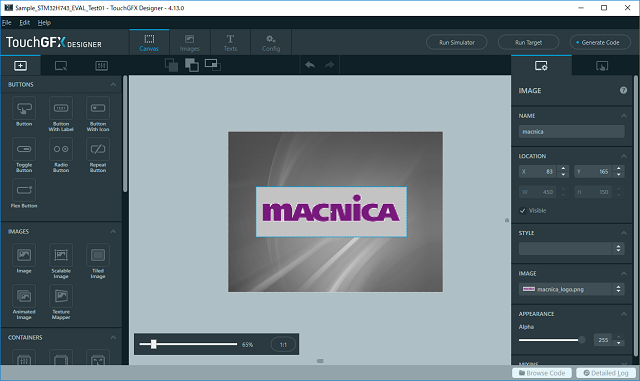Open the interactions tab in right panel
Viewport: 640px width, 381px height.
602,65
